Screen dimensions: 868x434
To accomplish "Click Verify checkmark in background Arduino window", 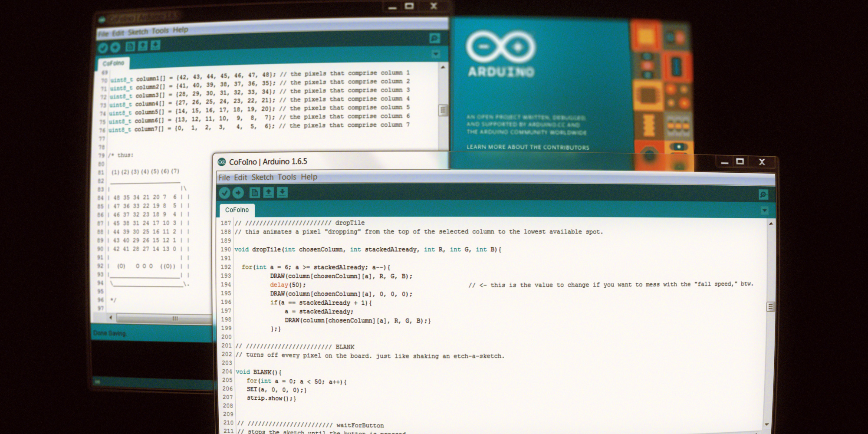I will pyautogui.click(x=103, y=48).
